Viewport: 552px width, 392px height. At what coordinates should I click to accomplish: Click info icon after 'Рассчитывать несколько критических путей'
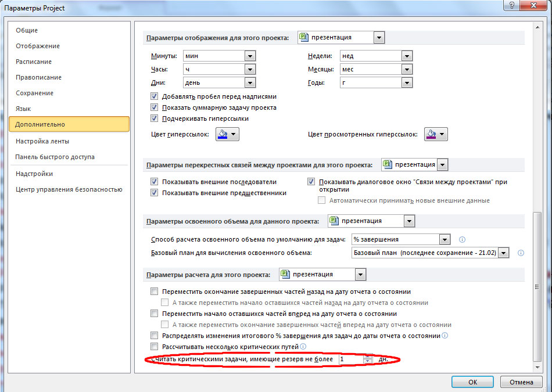tap(303, 347)
